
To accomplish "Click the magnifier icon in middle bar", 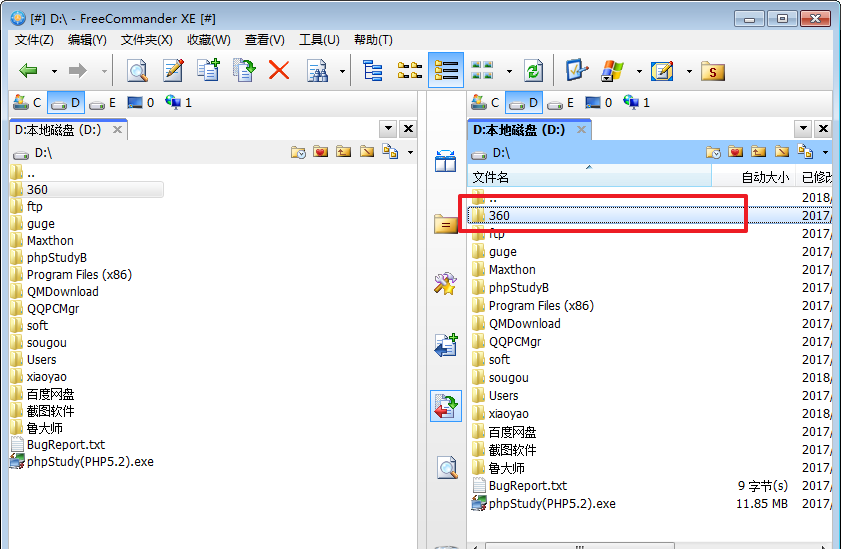I will (447, 468).
